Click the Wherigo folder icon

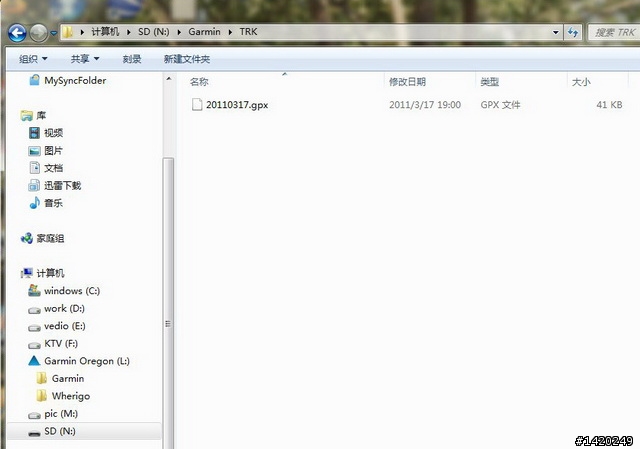click(x=42, y=396)
